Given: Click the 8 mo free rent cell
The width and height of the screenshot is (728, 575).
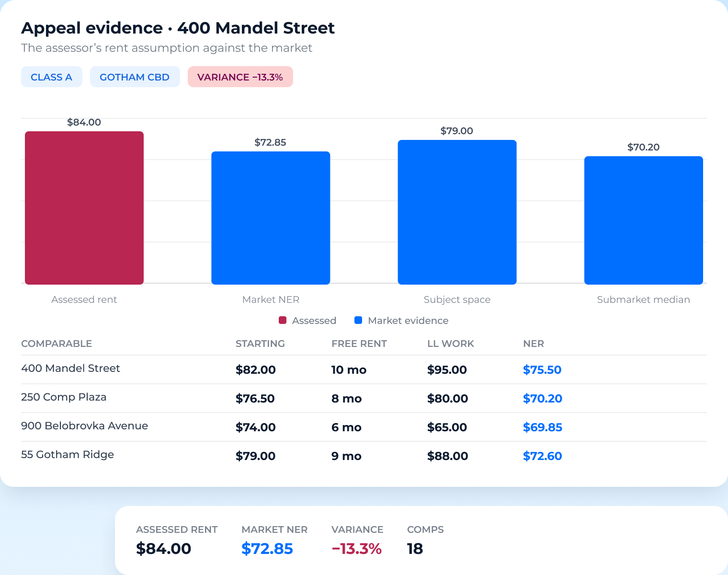Looking at the screenshot, I should coord(347,399).
